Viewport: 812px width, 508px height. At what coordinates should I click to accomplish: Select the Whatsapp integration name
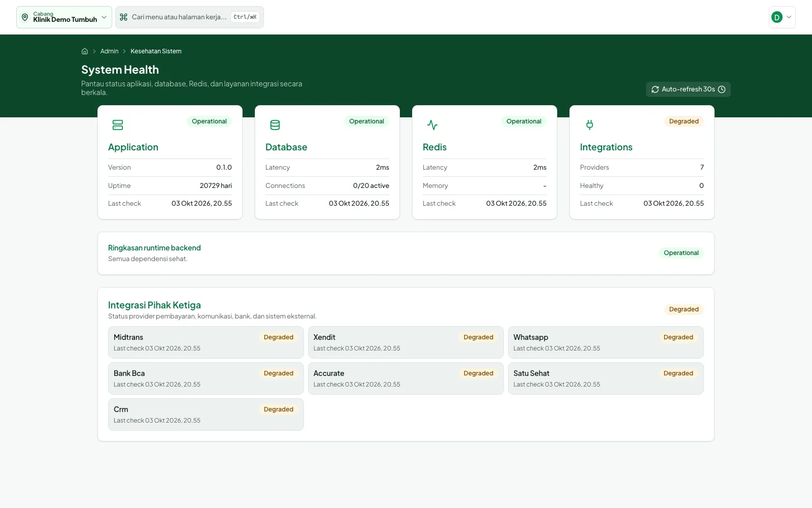pos(530,337)
